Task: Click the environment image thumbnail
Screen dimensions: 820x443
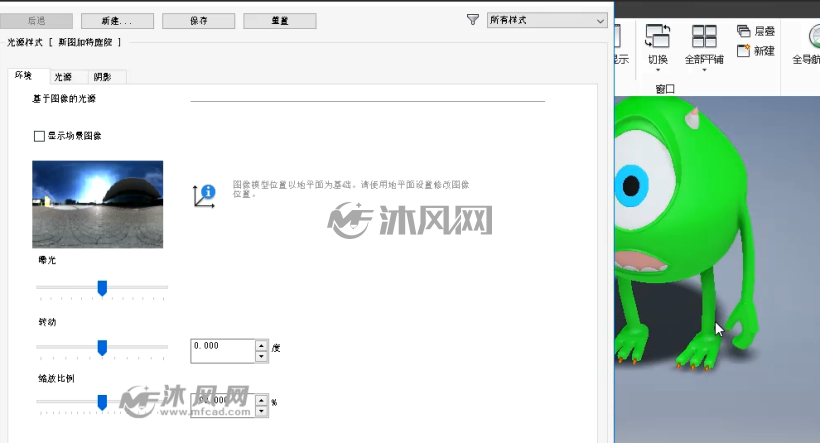Action: point(98,204)
